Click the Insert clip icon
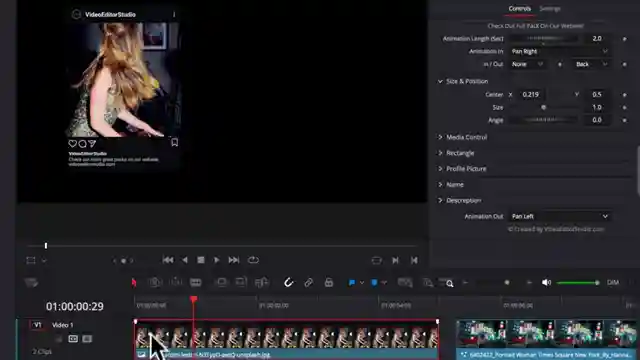640x360 pixels. [x=221, y=282]
